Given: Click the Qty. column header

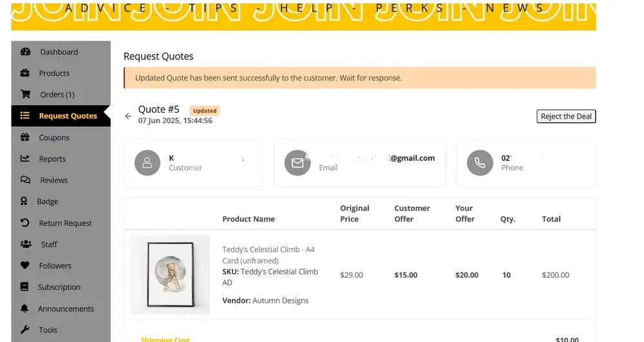Looking at the screenshot, I should 507,219.
